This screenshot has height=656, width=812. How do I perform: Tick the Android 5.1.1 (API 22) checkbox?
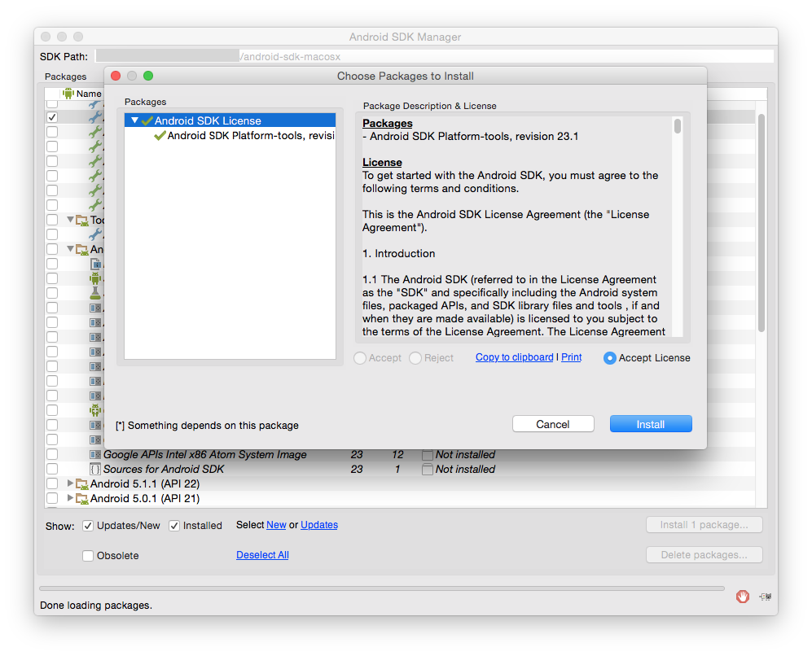tap(52, 483)
